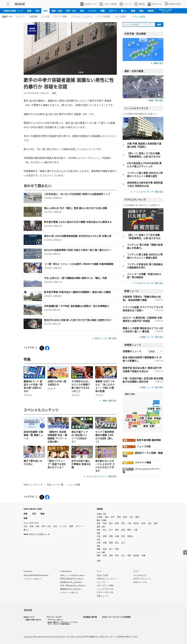Share on Facebook icon below the related articles list
187x644 pixels.
47,348
